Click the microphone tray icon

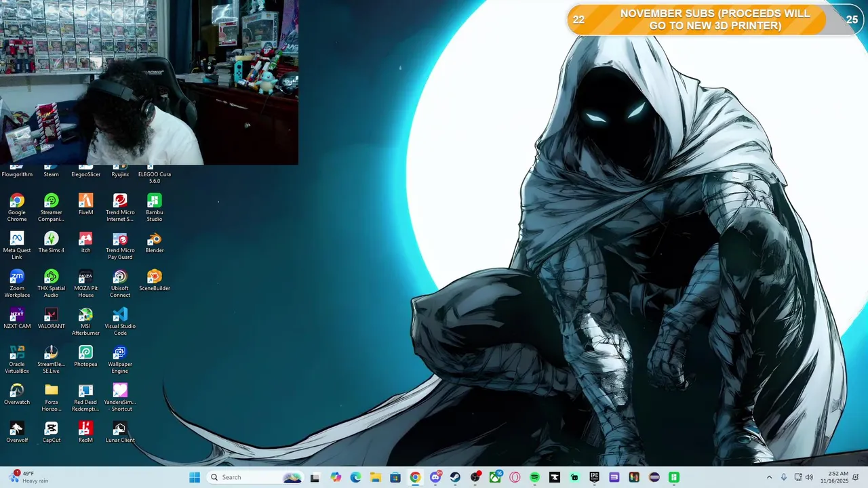coord(784,477)
